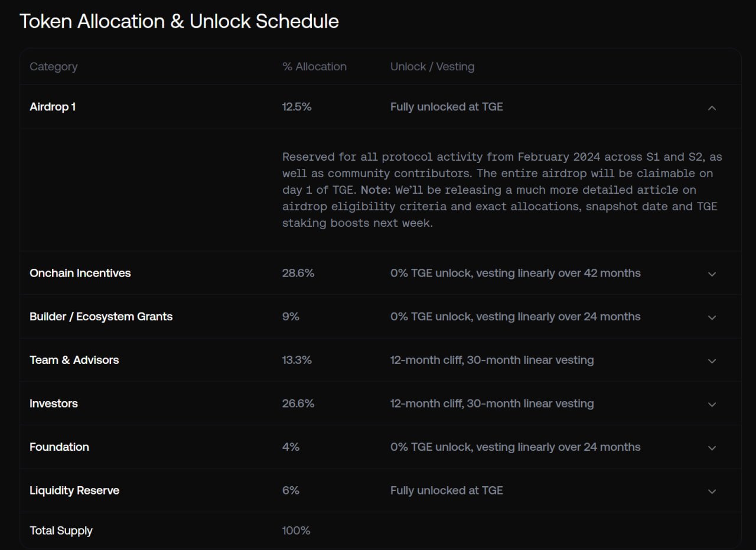Select the Foundation category label

tap(59, 447)
